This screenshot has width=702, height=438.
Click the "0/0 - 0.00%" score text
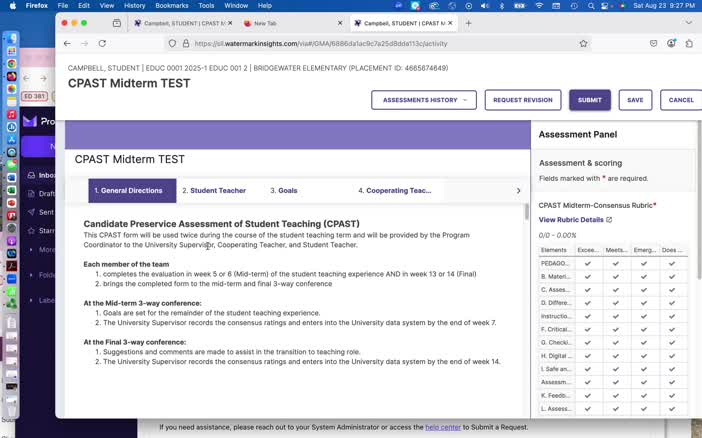(557, 235)
